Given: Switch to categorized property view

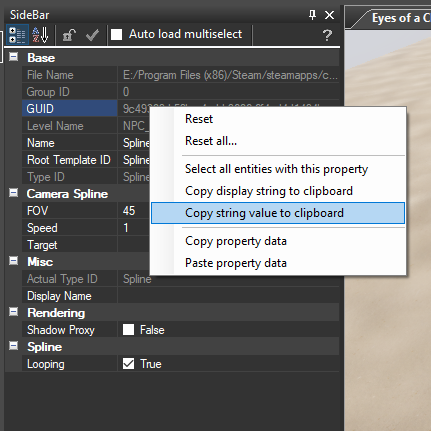Looking at the screenshot, I should click(x=17, y=35).
